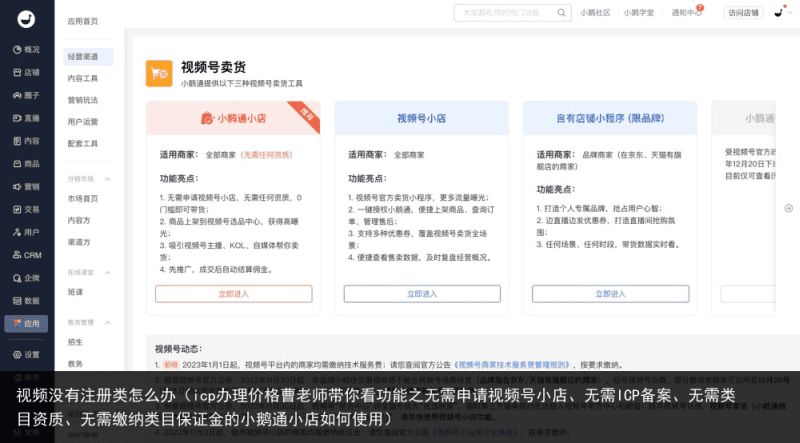Click 立即进入 under 小鹅通小店

click(x=234, y=294)
